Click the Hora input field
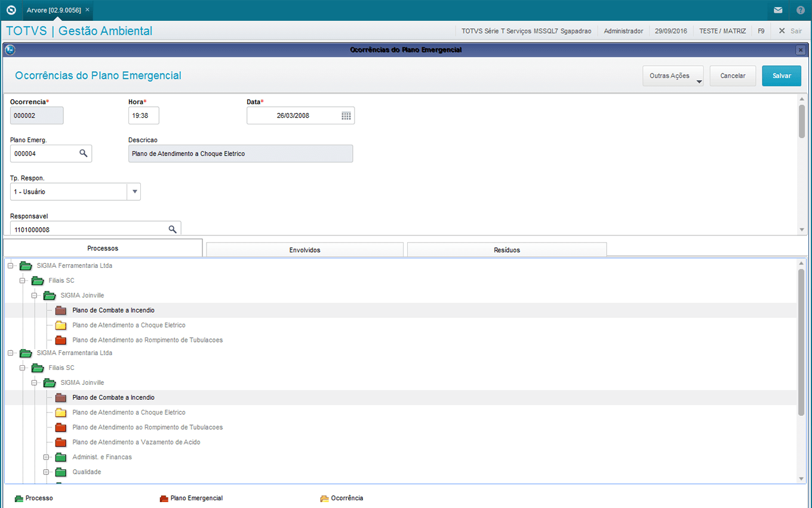This screenshot has width=812, height=508. pos(144,116)
